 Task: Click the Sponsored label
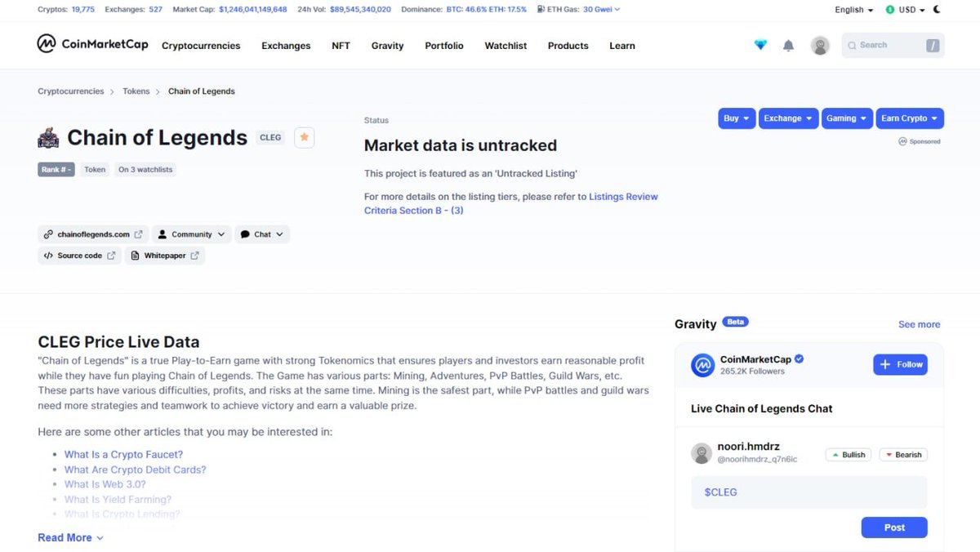tap(920, 141)
